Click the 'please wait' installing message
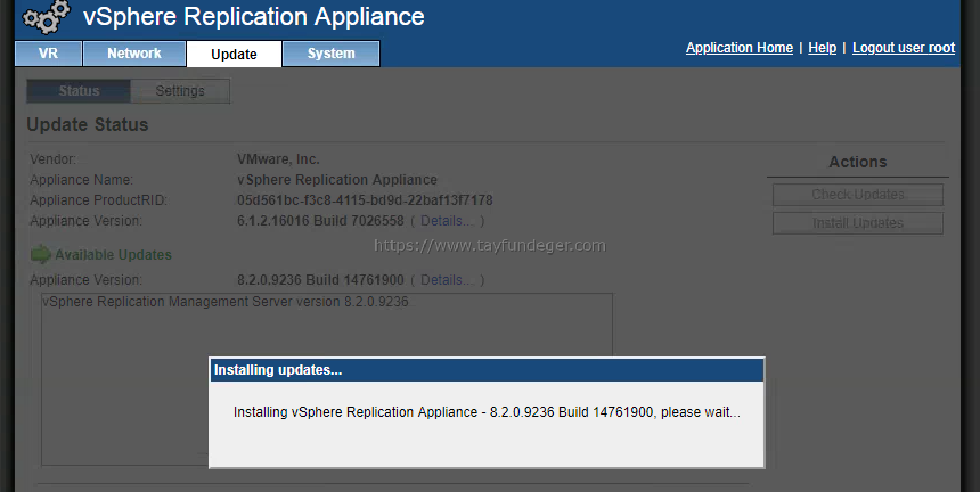The image size is (980, 492). [x=487, y=412]
